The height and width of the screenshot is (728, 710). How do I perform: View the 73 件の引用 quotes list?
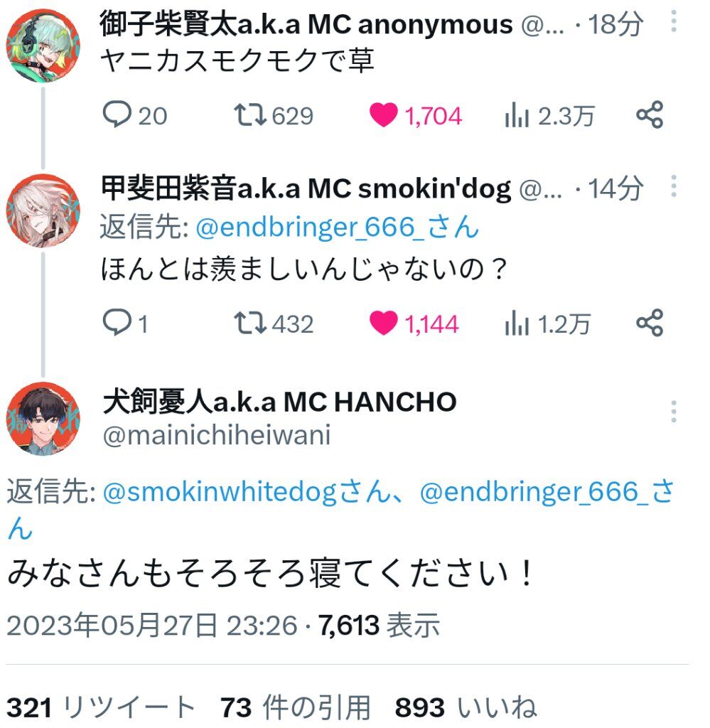click(295, 707)
